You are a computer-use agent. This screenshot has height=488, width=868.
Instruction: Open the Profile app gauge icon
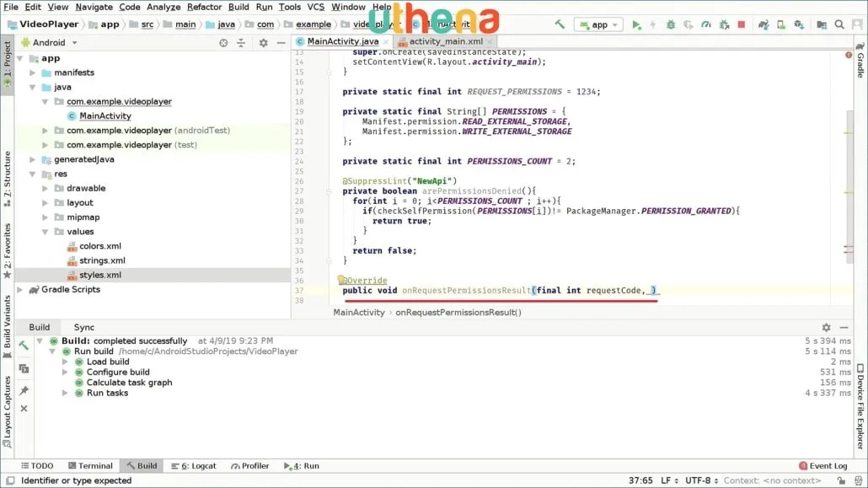706,24
